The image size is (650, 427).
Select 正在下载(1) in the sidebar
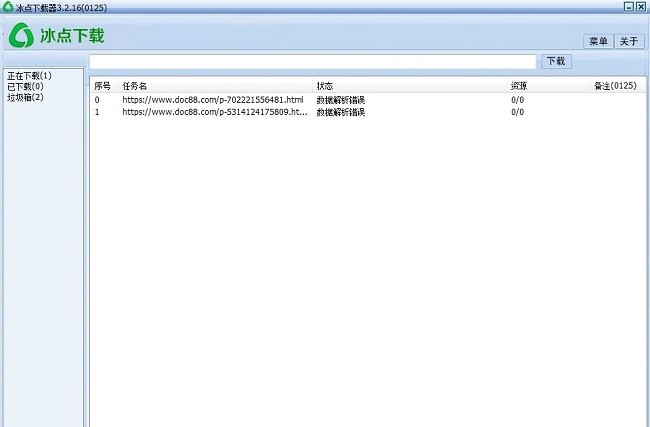point(29,76)
